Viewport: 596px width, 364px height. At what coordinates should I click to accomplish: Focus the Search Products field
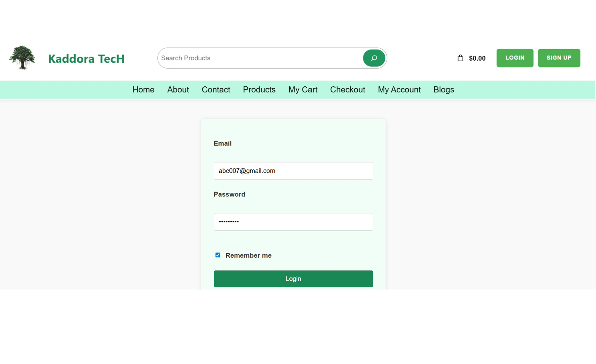point(260,58)
